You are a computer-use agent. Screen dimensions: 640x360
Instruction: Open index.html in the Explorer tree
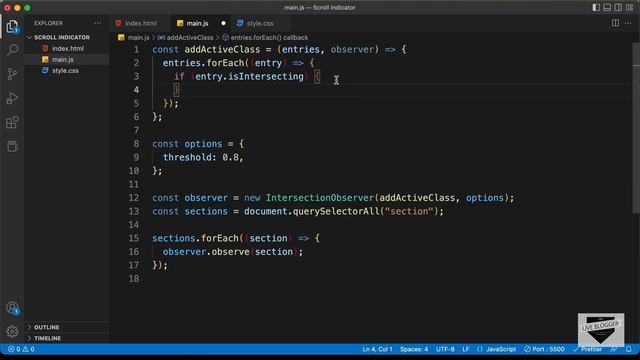(x=67, y=49)
